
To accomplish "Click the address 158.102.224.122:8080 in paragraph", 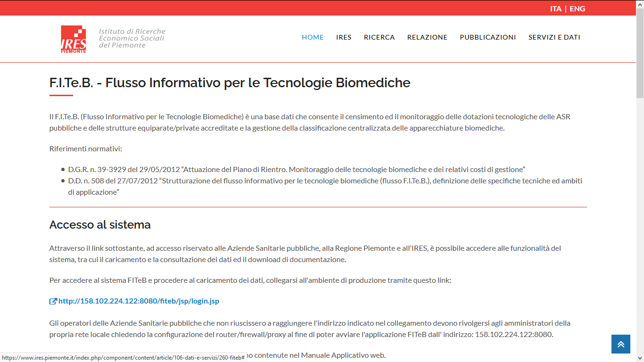I will 513,335.
